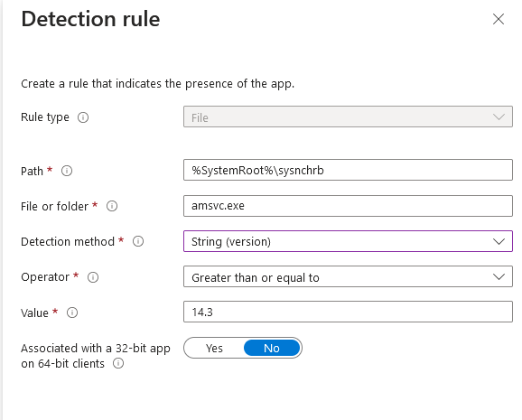Click the Path field containing %SystemRoot%\sysnchrb

pos(348,170)
